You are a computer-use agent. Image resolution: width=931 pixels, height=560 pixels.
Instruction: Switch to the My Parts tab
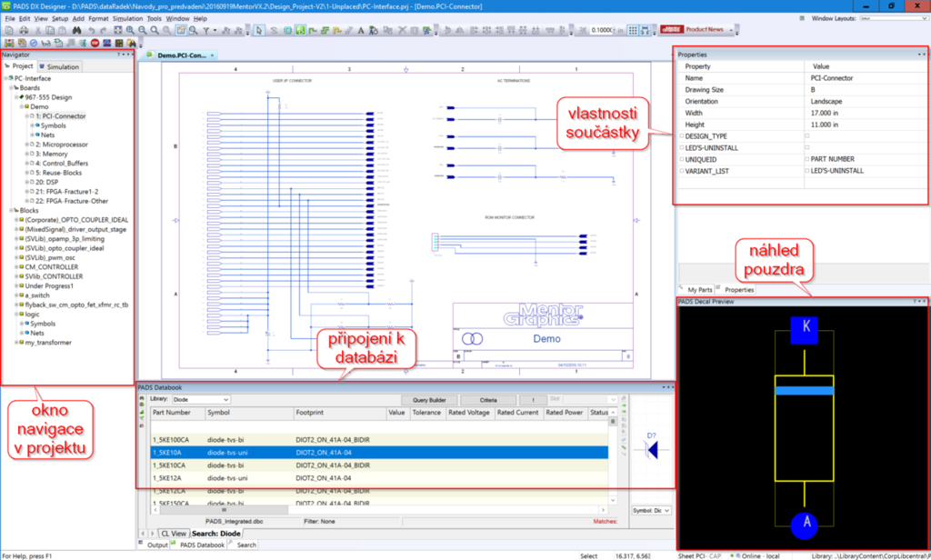pyautogui.click(x=698, y=289)
